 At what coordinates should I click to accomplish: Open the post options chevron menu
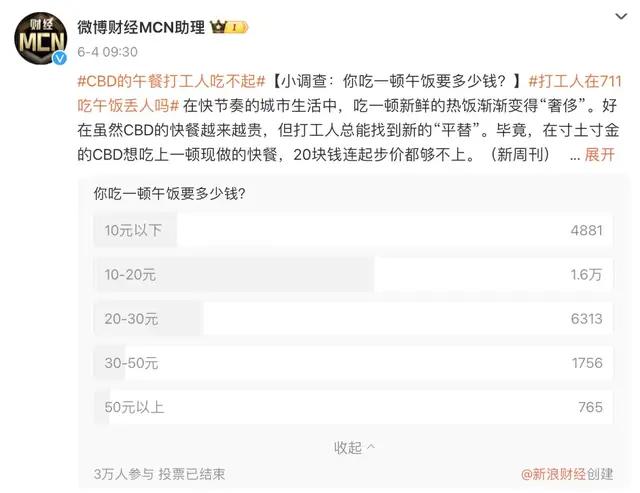(x=621, y=17)
